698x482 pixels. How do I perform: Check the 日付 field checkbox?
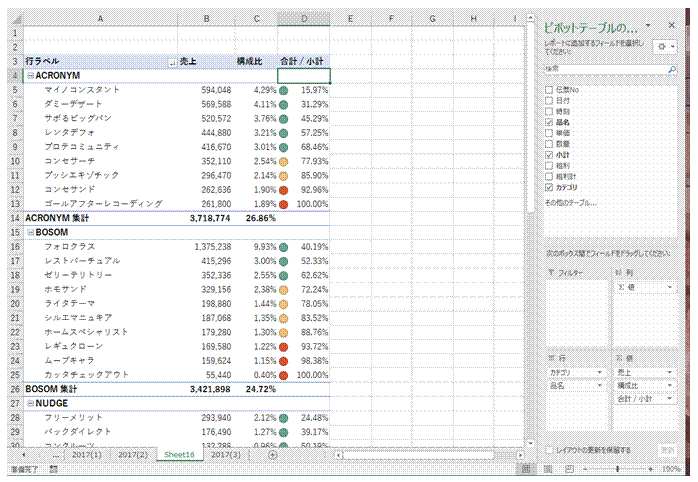coord(549,101)
